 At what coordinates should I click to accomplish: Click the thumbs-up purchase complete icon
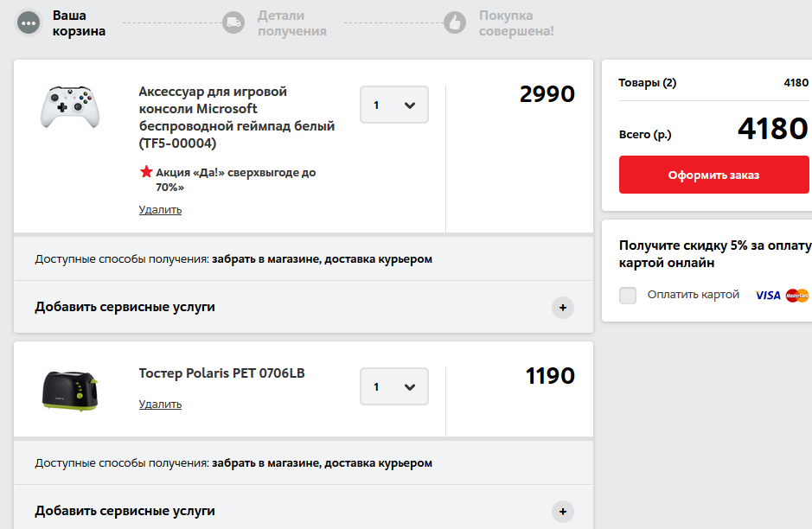[455, 22]
